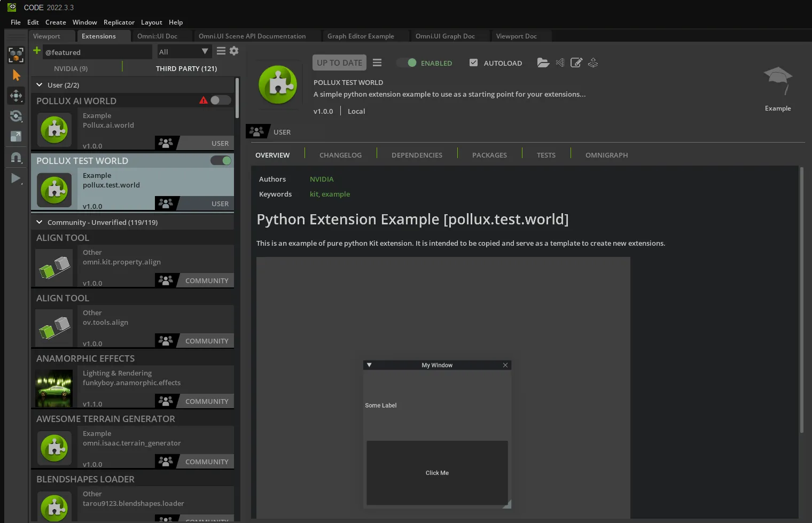Click the Example graduation cap category icon
Image resolution: width=812 pixels, height=523 pixels.
click(x=778, y=81)
